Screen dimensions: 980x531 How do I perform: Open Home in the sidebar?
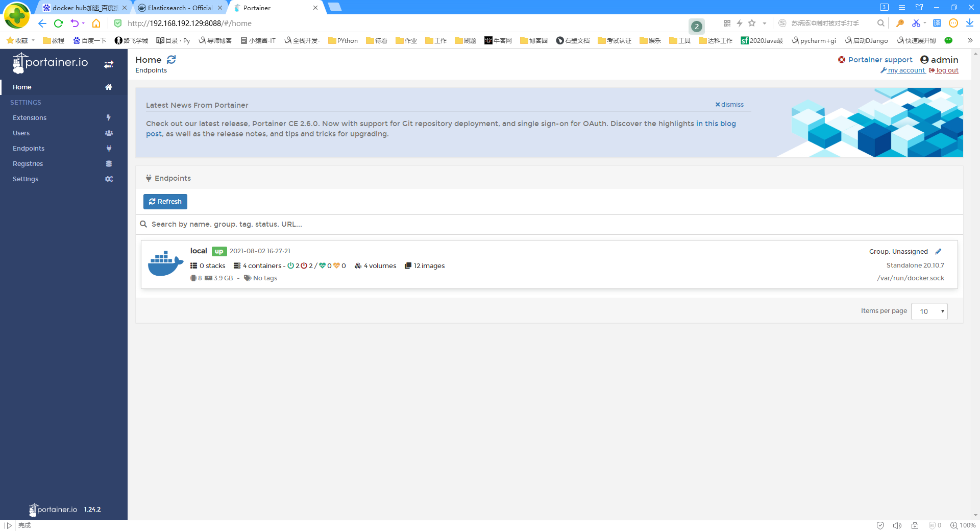[x=64, y=87]
